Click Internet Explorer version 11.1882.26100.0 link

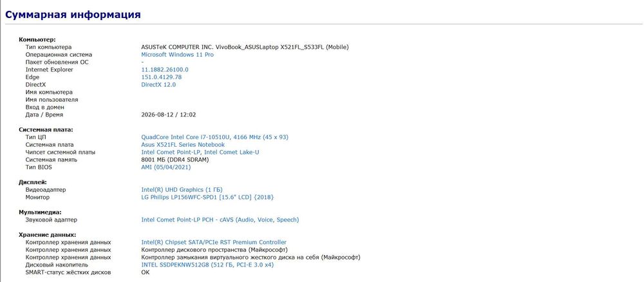click(165, 70)
